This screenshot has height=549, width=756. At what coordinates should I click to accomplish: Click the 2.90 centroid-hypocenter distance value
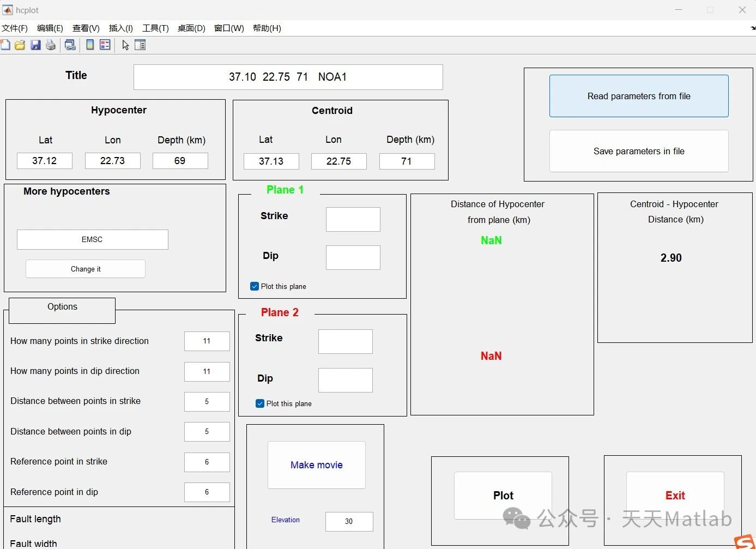coord(671,258)
